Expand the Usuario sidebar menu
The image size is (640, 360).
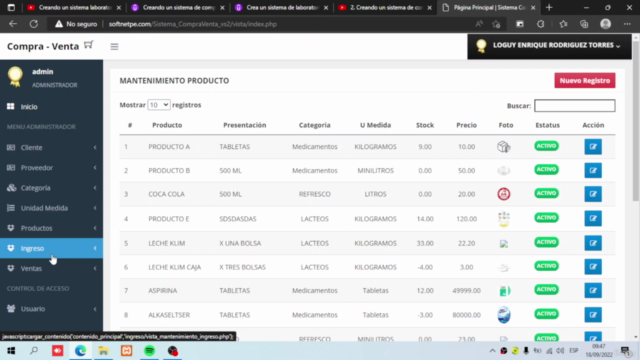coord(51,309)
